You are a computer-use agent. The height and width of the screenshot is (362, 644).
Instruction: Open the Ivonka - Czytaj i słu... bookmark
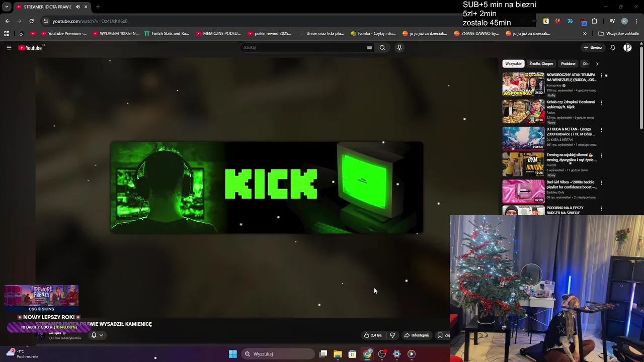coord(373,34)
